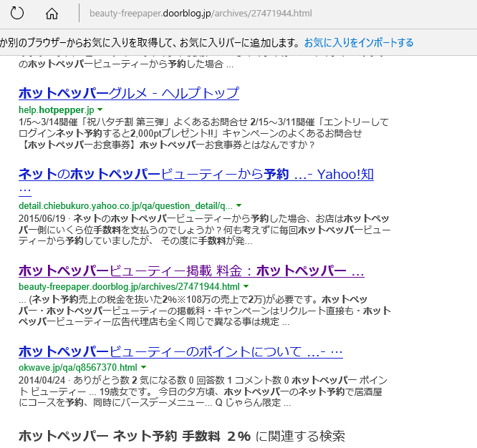Click the green beauty-freepaper.doorblog.jp/archives URL text
477x448 pixels.
[129, 286]
